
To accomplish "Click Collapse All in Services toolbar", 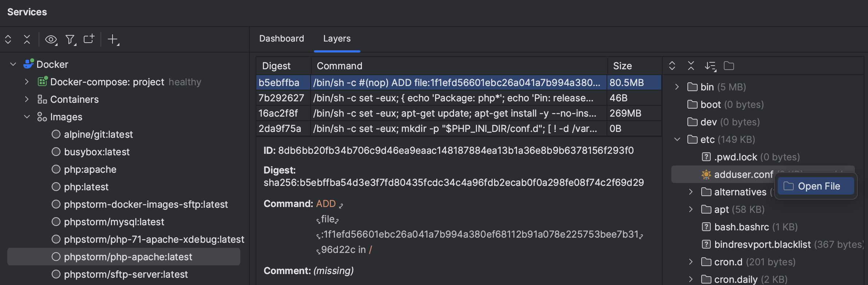I will pos(27,39).
